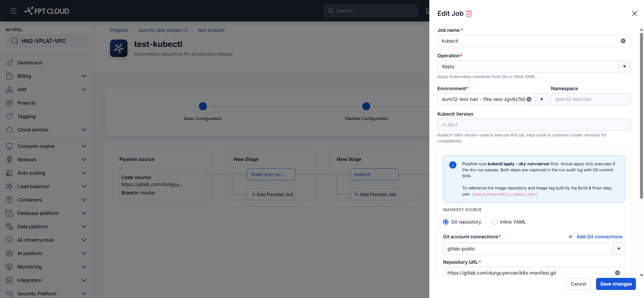Open Dashboard in sidebar
The image size is (644, 298).
pyautogui.click(x=30, y=63)
